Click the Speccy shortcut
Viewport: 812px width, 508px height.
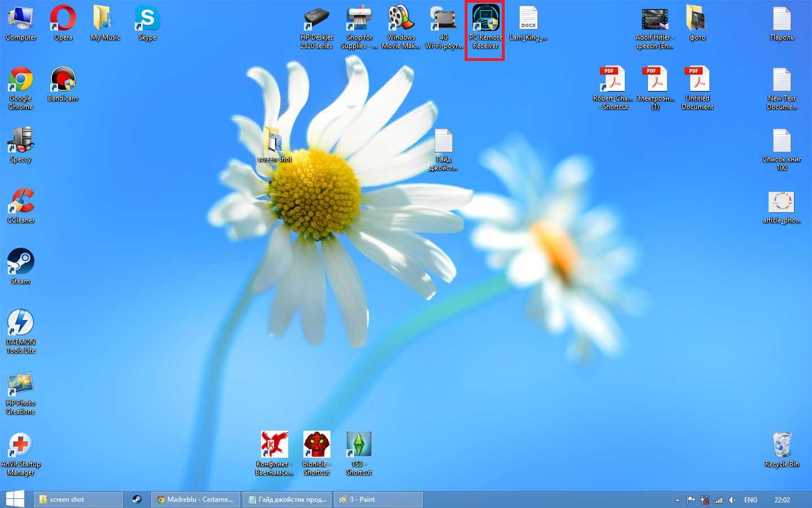click(x=21, y=145)
